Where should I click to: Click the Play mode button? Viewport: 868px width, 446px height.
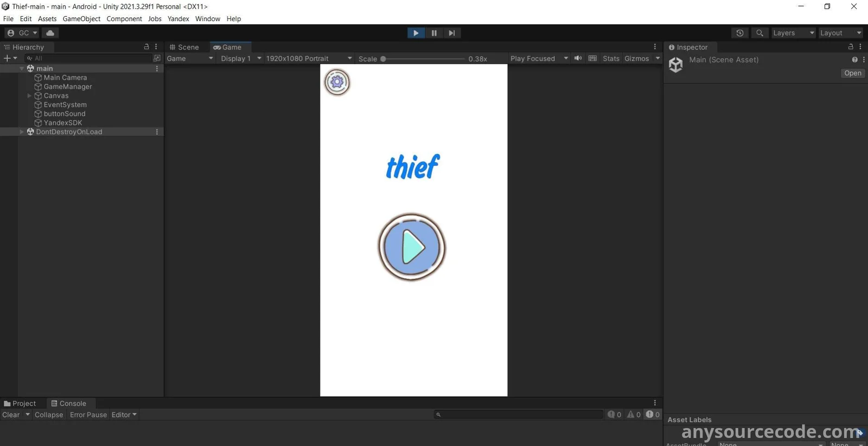click(416, 33)
